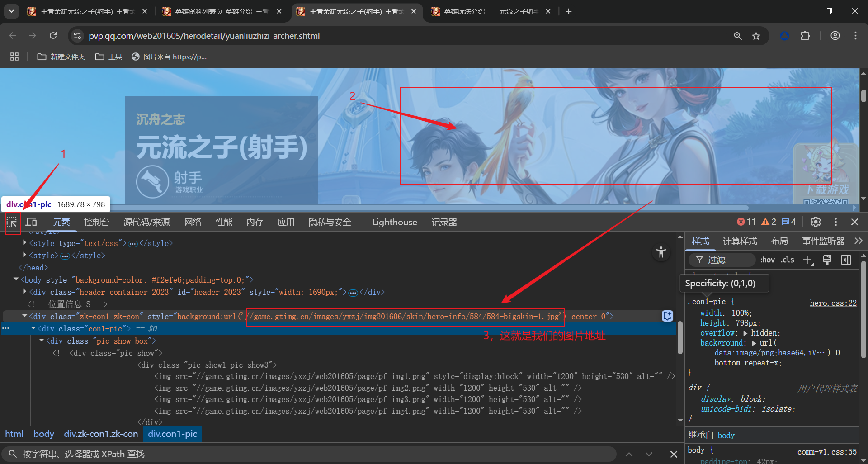The image size is (868, 464).
Task: Open 工具 bookmark folder
Action: click(108, 57)
